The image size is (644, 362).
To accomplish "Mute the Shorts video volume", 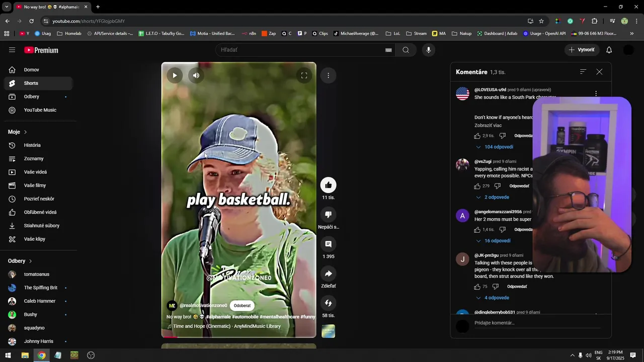I will pyautogui.click(x=196, y=75).
